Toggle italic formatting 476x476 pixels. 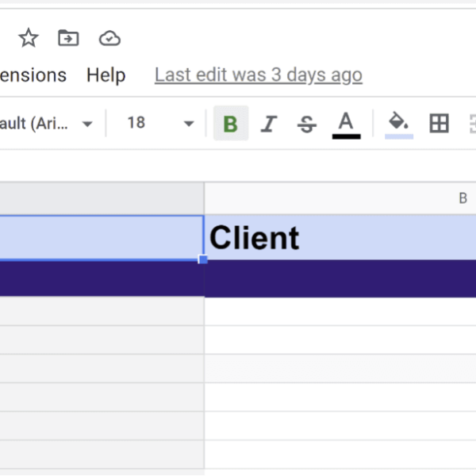pyautogui.click(x=269, y=124)
